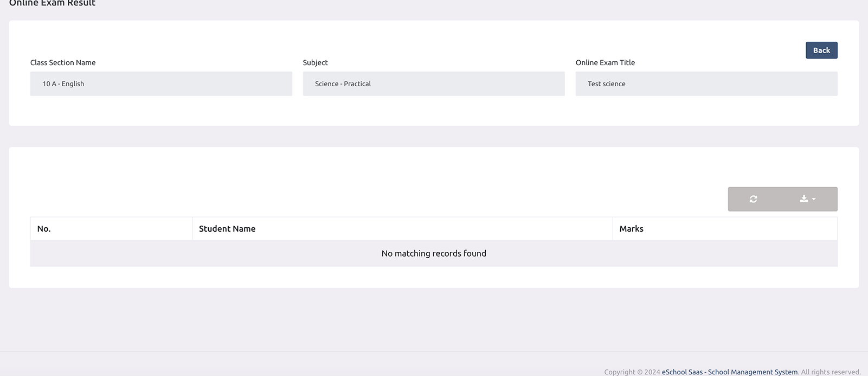The height and width of the screenshot is (376, 868).
Task: Click the 'All rights reserved' footer text
Action: pyautogui.click(x=831, y=372)
